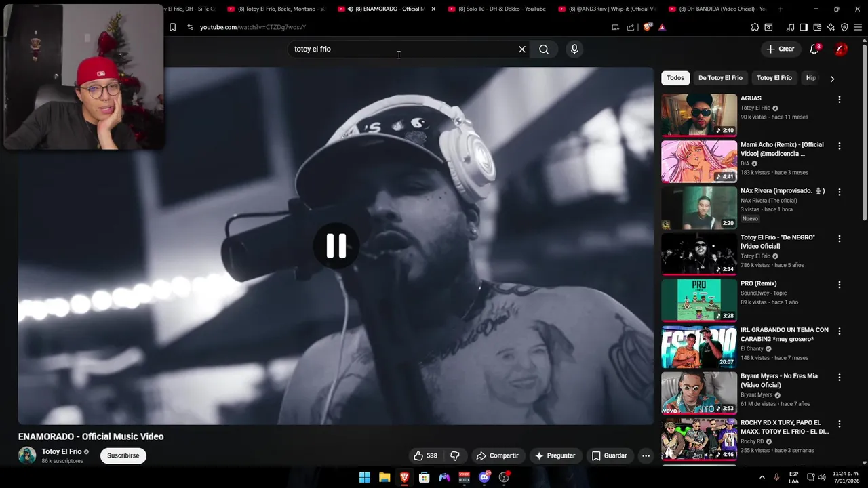Open site settings icon in address bar

tap(190, 27)
